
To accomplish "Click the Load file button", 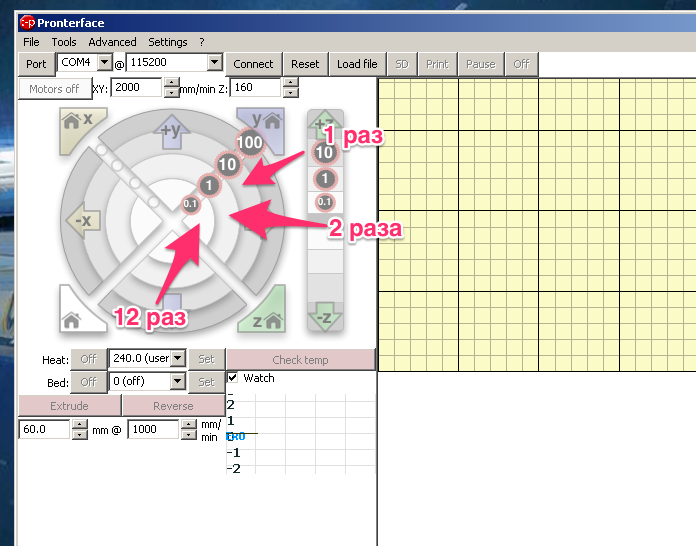I will 357,64.
